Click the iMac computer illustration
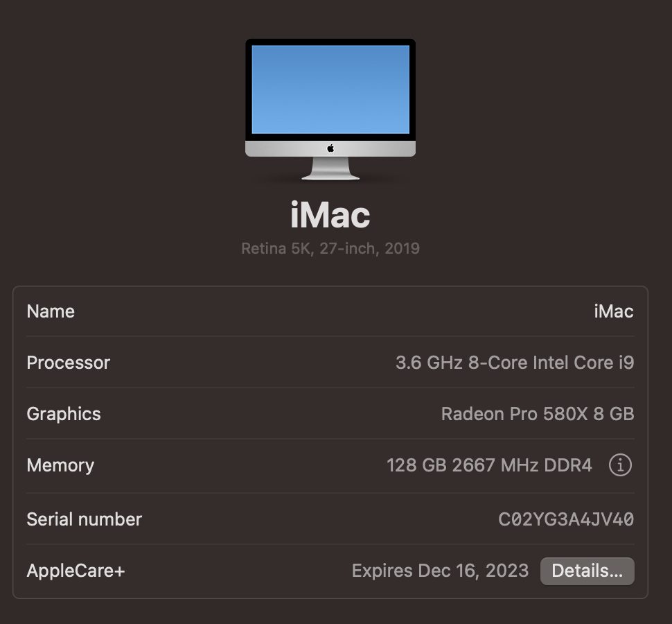This screenshot has height=624, width=672. tap(330, 110)
